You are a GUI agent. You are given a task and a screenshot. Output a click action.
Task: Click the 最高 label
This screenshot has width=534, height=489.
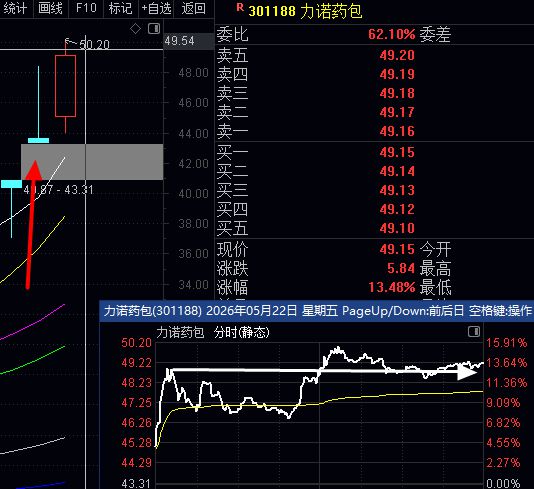pos(435,268)
